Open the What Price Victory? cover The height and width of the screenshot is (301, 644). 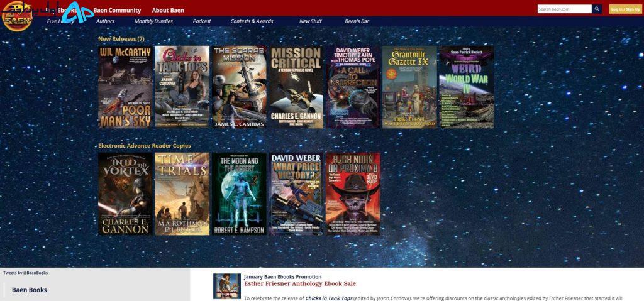296,194
